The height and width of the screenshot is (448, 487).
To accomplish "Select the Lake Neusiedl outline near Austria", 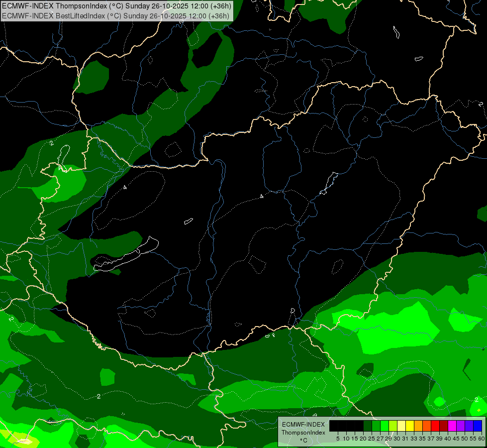I will tap(64, 158).
